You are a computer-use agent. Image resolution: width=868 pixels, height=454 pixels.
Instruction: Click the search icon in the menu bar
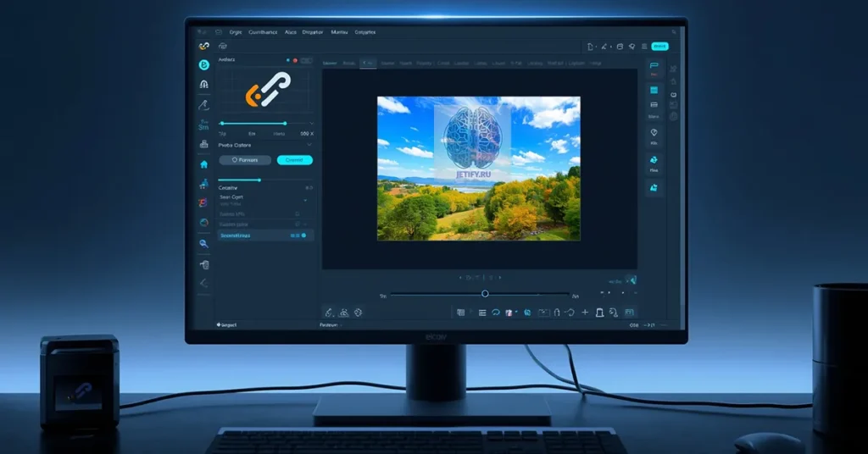[x=674, y=32]
